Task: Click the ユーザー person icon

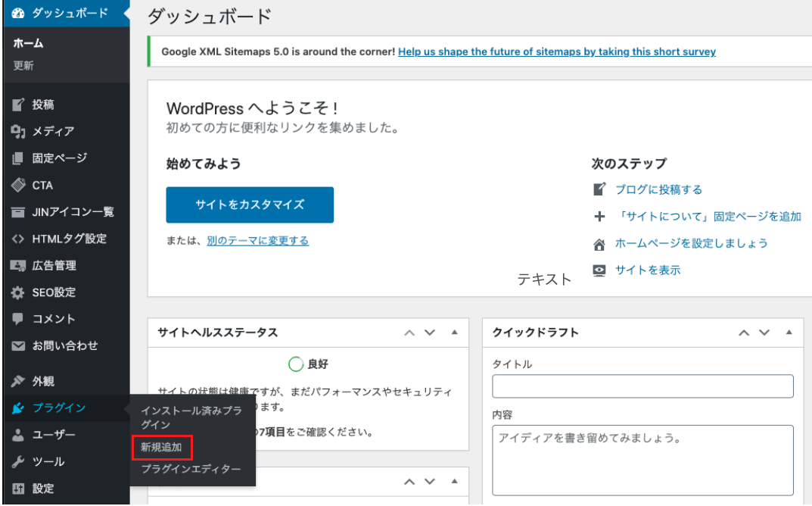Action: point(18,435)
